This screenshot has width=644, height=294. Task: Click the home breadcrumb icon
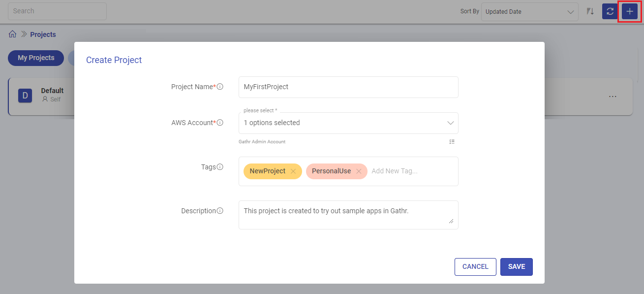tap(13, 34)
